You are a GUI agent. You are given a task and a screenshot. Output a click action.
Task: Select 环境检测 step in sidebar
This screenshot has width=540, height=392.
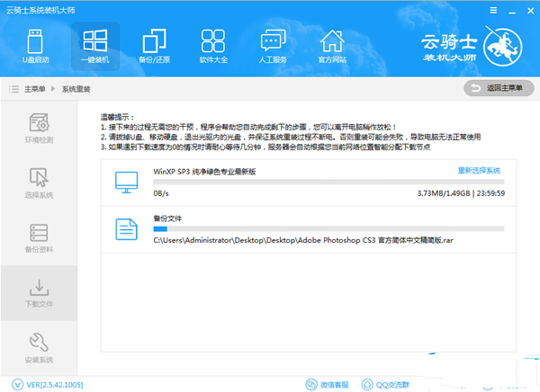click(x=39, y=128)
